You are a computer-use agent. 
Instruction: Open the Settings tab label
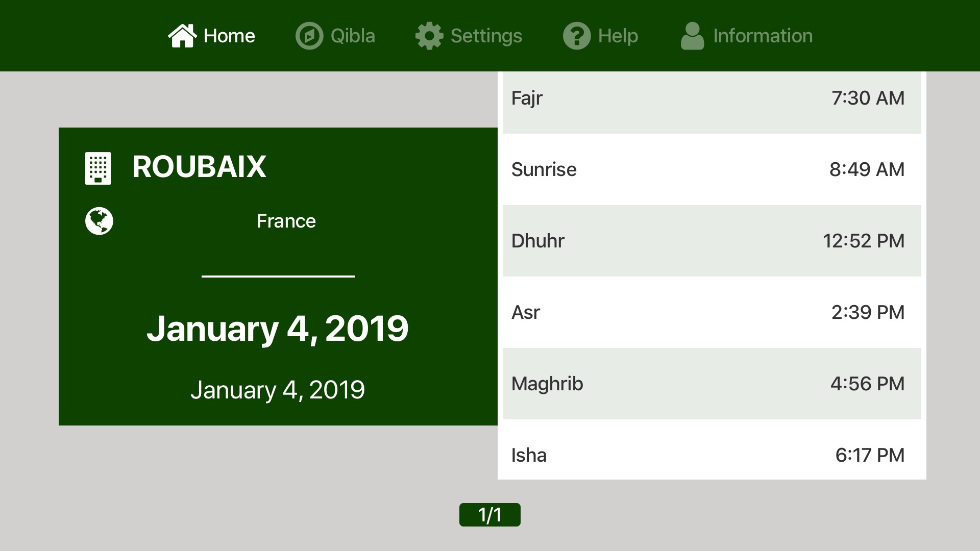click(486, 36)
